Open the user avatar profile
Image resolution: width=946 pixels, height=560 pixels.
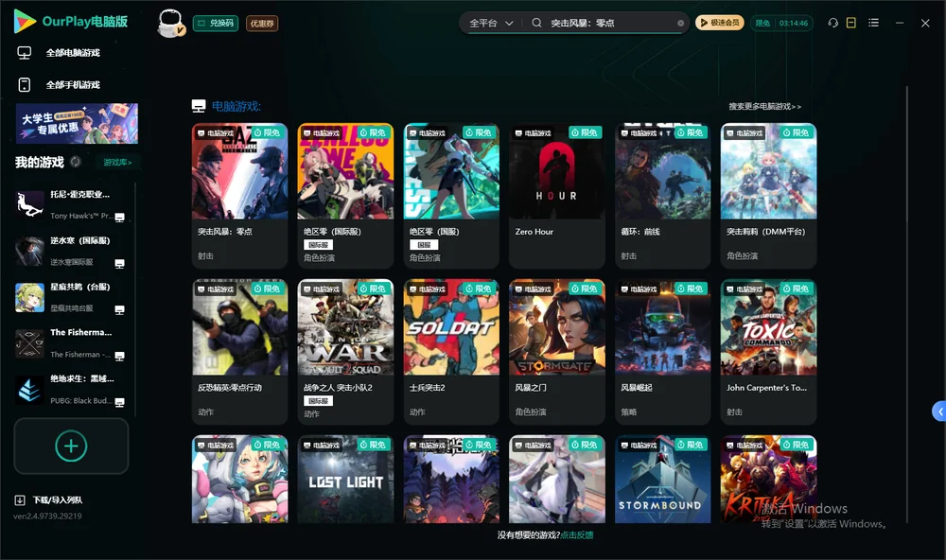point(170,23)
